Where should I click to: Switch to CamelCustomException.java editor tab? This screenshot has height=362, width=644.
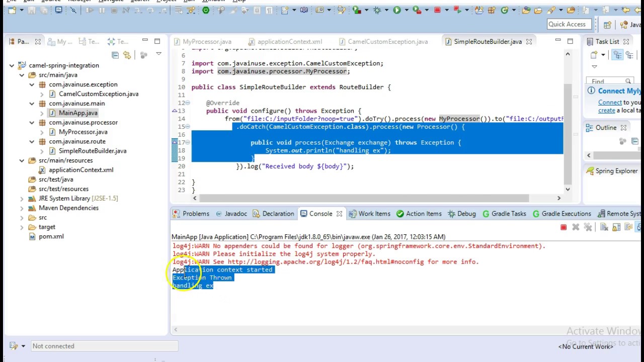pyautogui.click(x=383, y=42)
